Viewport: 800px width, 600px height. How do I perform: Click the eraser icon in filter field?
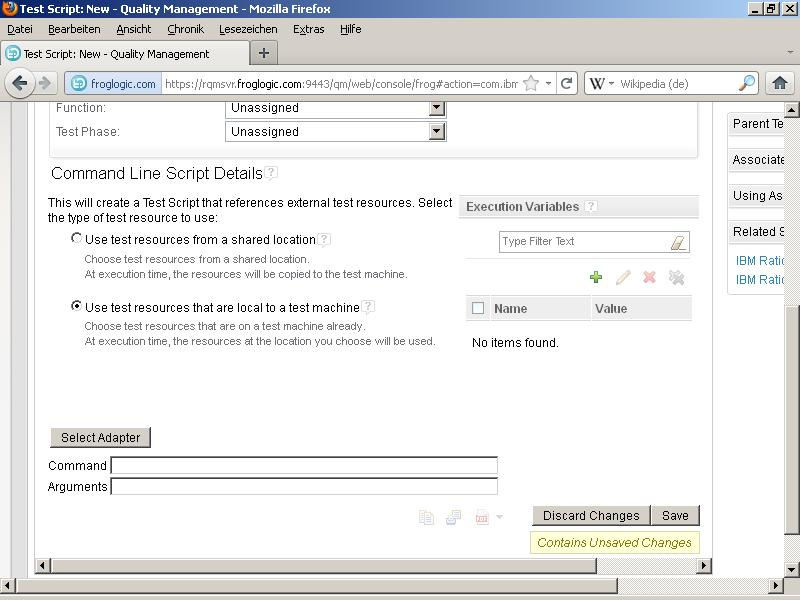(677, 242)
